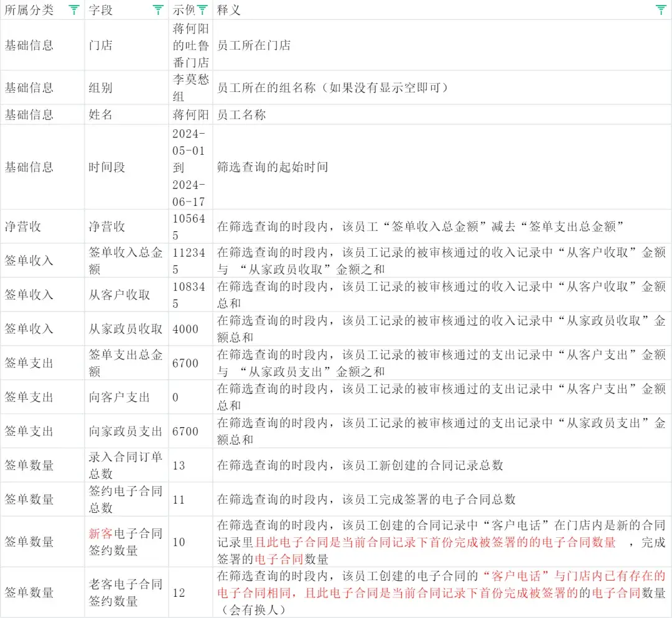The image size is (672, 618).
Task: Open the 所属分类 filter to sort categories
Action: 73,9
